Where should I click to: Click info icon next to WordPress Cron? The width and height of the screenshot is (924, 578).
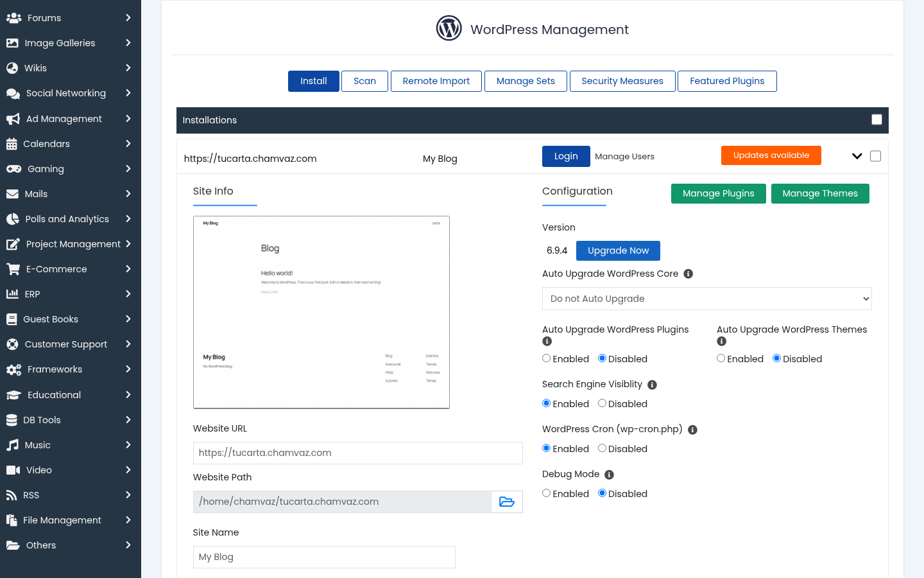tap(693, 430)
